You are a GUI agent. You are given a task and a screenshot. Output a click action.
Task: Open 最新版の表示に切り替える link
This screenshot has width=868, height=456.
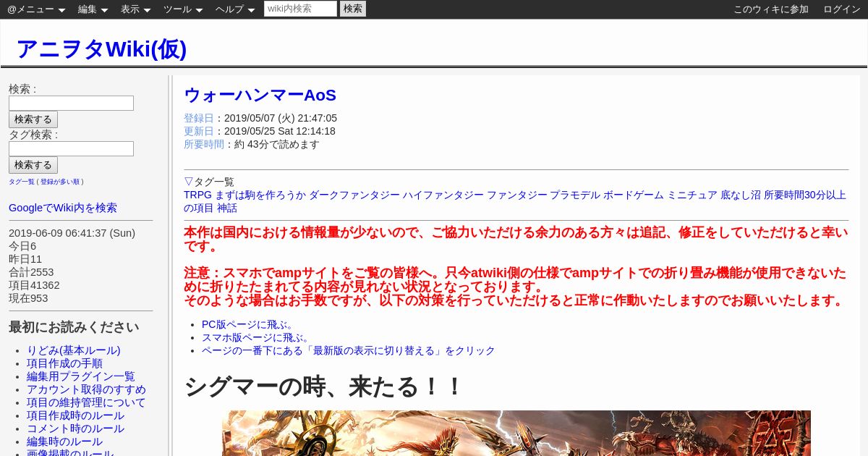pyautogui.click(x=349, y=350)
